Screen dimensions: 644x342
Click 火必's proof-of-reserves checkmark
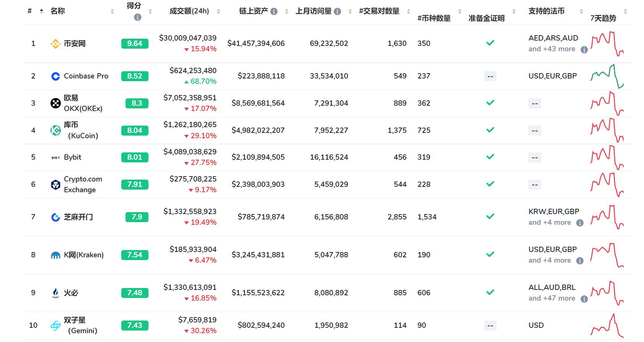tap(490, 293)
